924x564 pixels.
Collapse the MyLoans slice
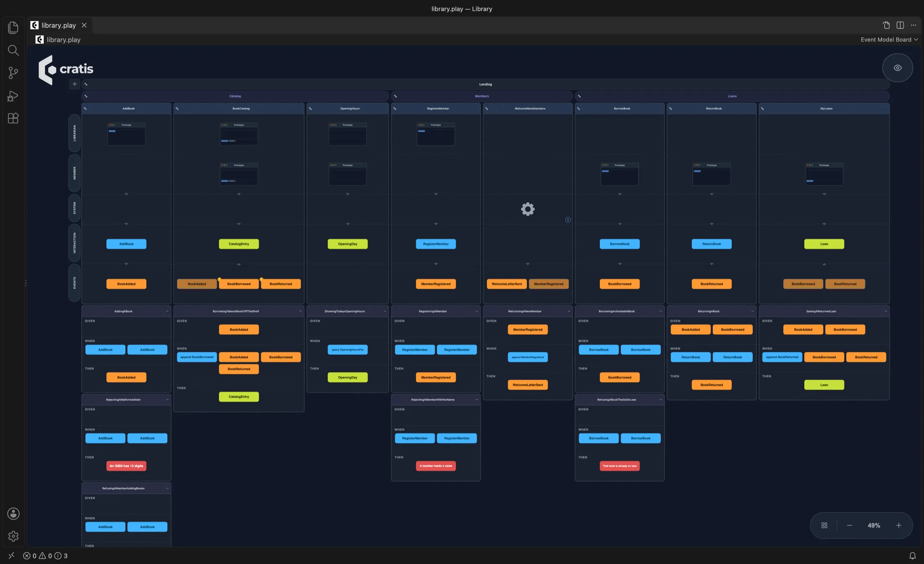762,109
